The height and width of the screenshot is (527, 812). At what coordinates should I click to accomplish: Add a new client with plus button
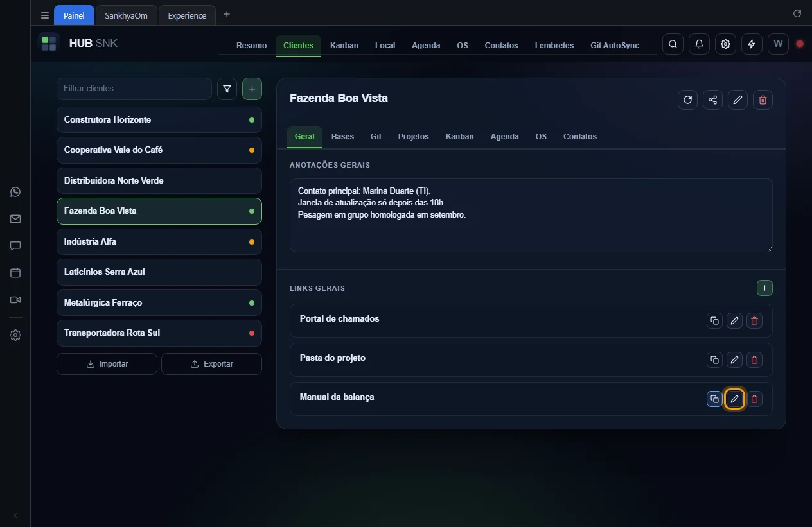tap(252, 89)
